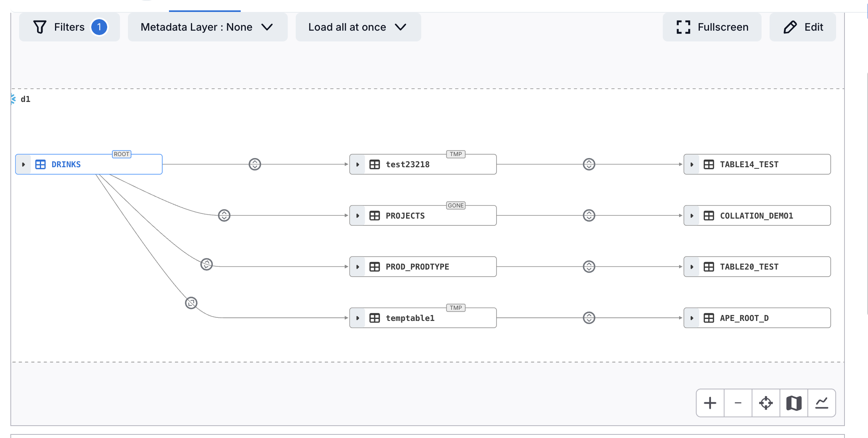Click the Filters funnel icon
This screenshot has width=868, height=438.
[40, 27]
